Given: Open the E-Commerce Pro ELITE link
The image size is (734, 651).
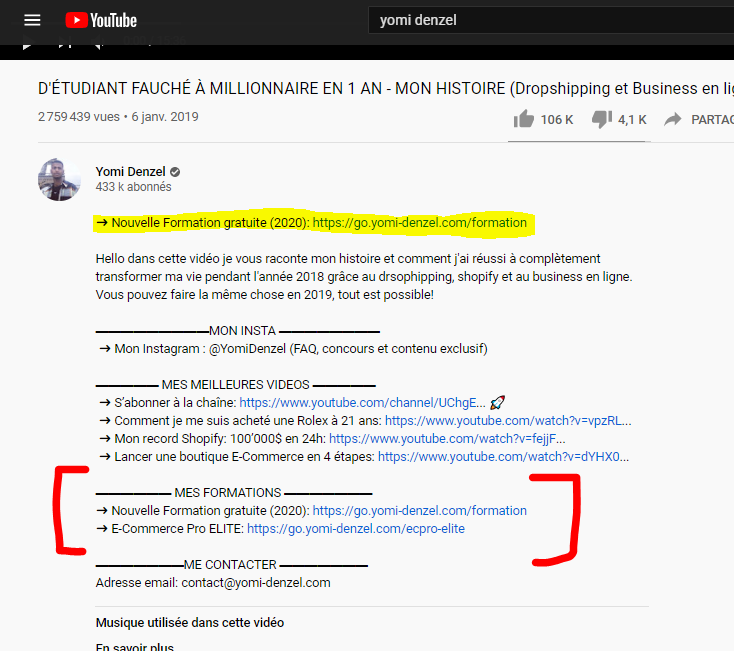Looking at the screenshot, I should tap(355, 529).
